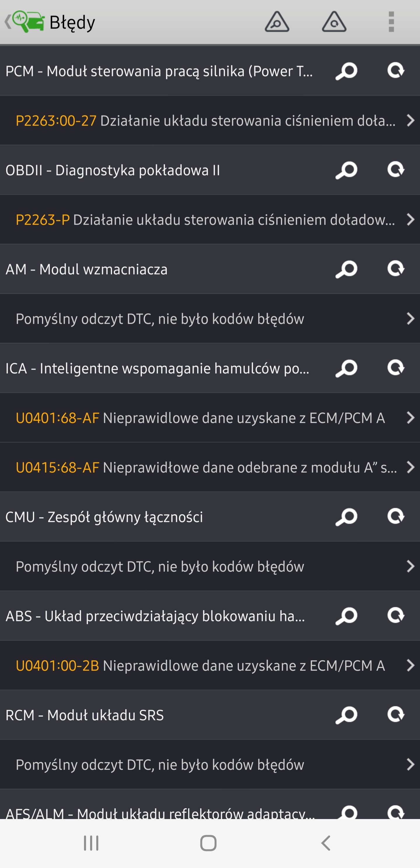Search the CMU module codes
Image resolution: width=420 pixels, height=868 pixels.
[x=346, y=517]
